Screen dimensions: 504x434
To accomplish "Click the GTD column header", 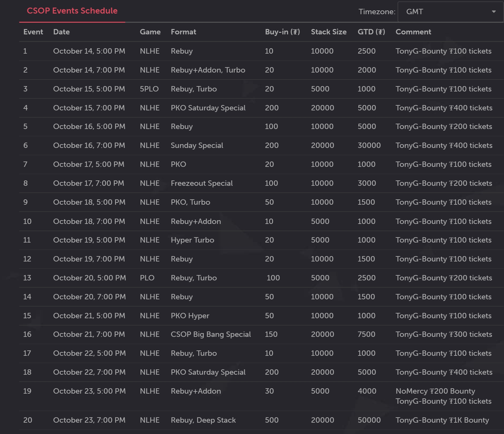I will pyautogui.click(x=371, y=32).
